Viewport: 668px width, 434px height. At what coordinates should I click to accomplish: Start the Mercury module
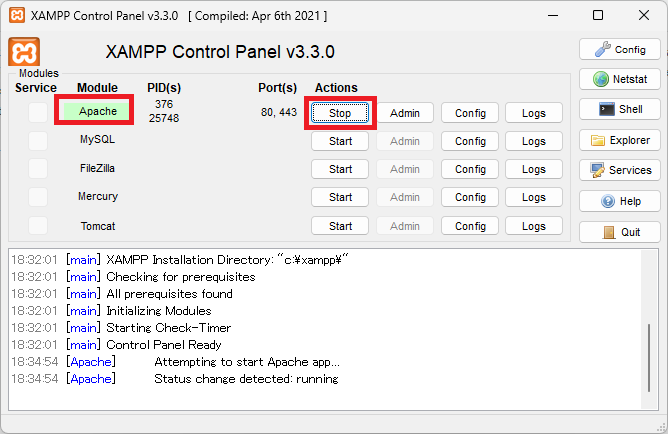coord(340,197)
